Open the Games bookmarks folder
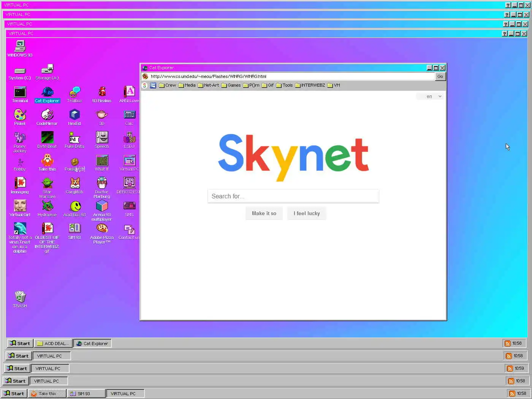Image resolution: width=532 pixels, height=399 pixels. pos(231,85)
